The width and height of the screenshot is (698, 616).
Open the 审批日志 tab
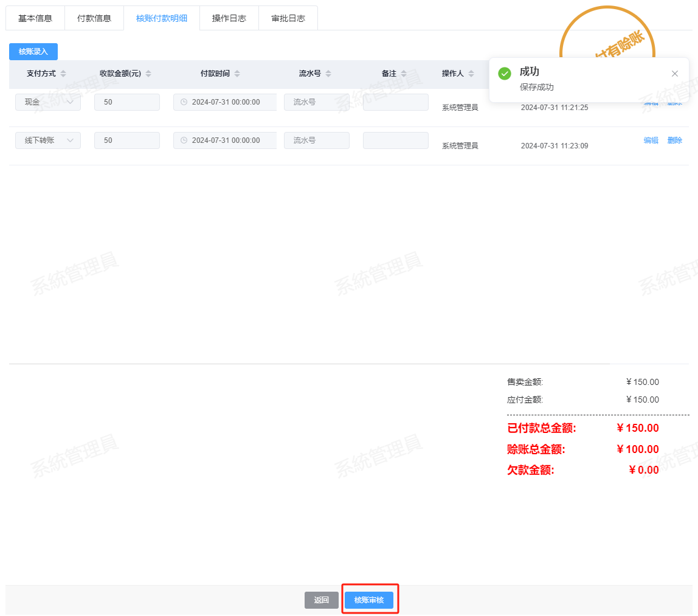(288, 18)
